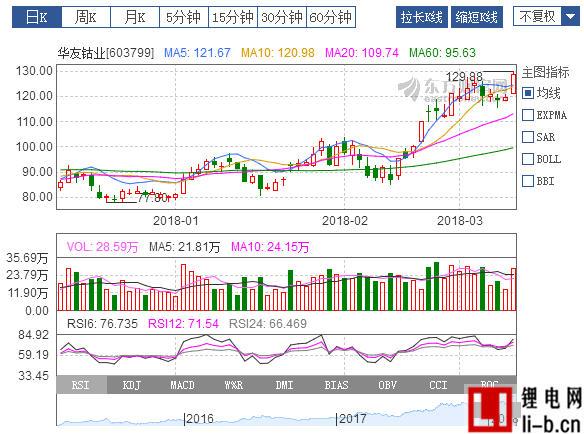Select the KDJ indicator tab
The height and width of the screenshot is (434, 584).
click(132, 385)
